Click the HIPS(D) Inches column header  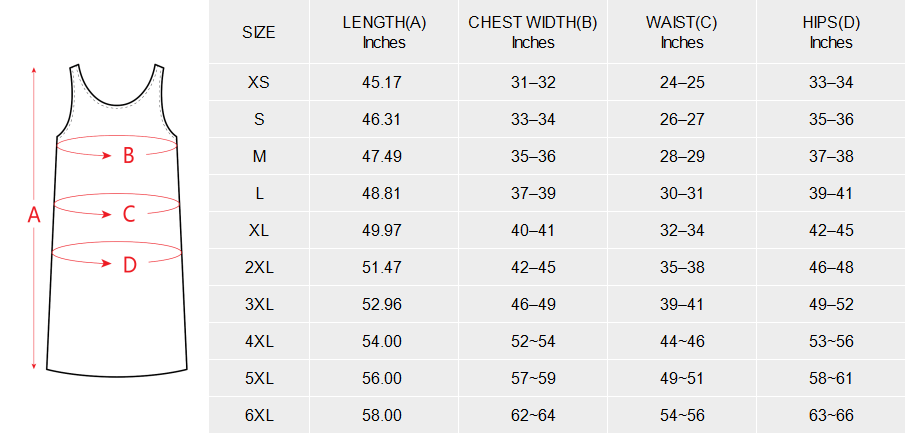[x=831, y=32]
